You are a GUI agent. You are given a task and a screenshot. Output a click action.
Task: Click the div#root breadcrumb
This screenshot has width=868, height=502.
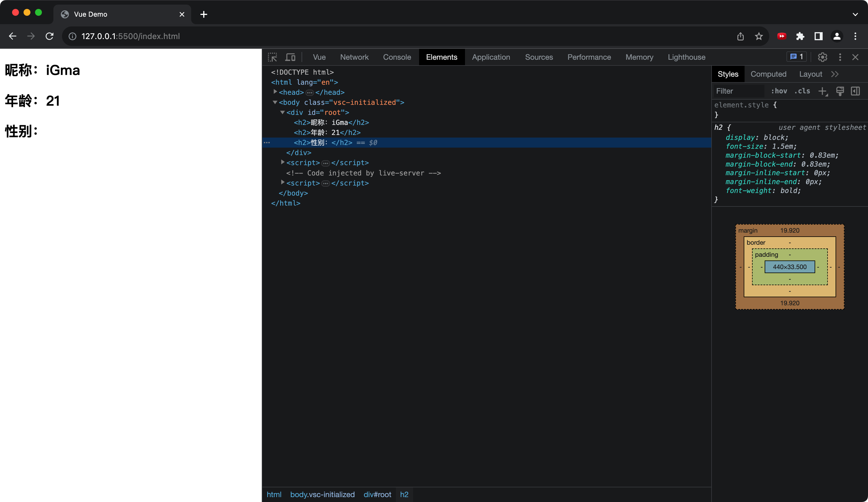(x=377, y=495)
